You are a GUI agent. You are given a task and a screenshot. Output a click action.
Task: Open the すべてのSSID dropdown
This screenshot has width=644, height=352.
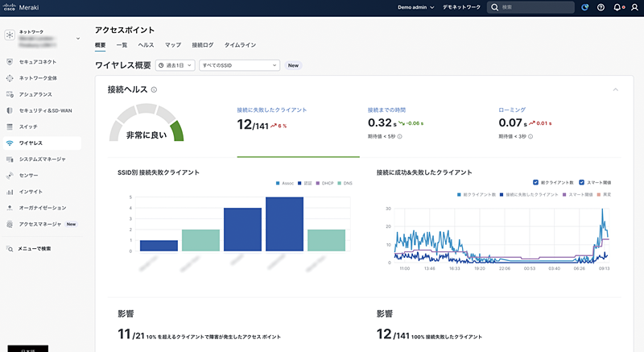(x=239, y=65)
